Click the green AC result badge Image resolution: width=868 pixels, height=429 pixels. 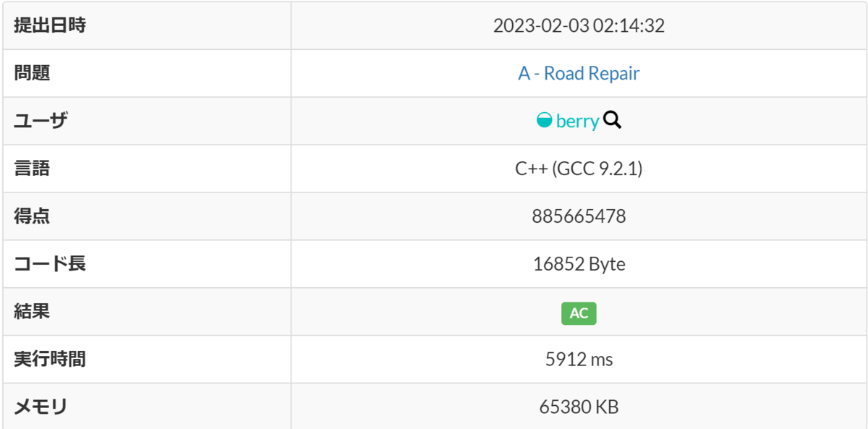[579, 313]
